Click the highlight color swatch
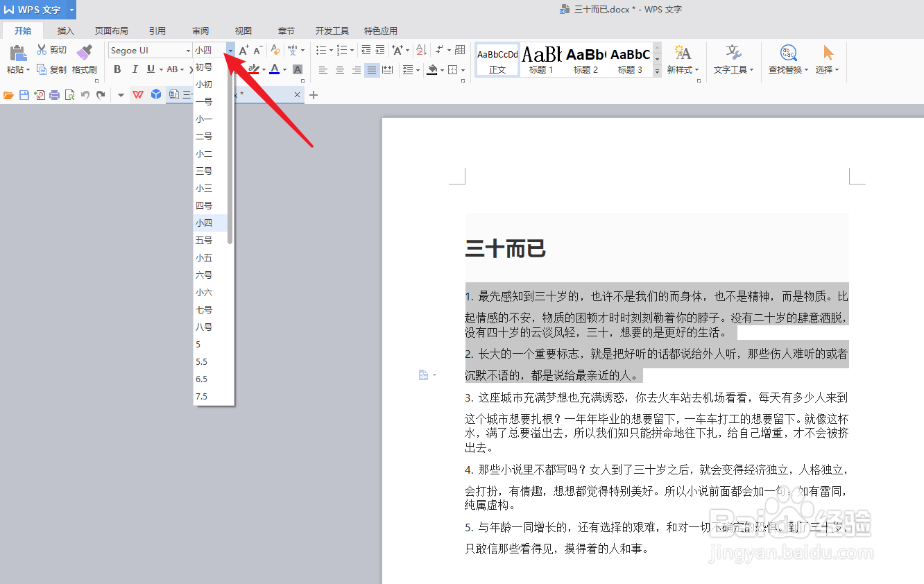 [253, 69]
